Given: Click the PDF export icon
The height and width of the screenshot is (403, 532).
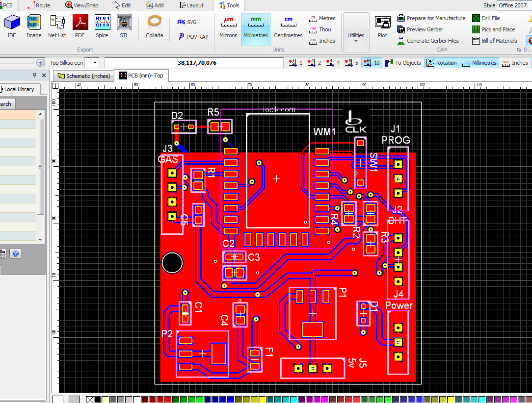Looking at the screenshot, I should click(x=80, y=26).
